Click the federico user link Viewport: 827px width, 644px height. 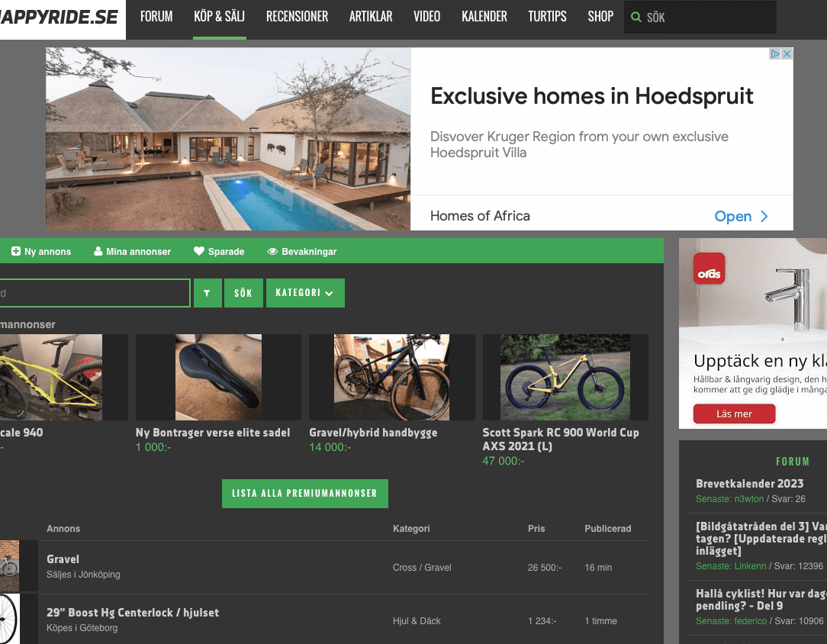point(750,621)
